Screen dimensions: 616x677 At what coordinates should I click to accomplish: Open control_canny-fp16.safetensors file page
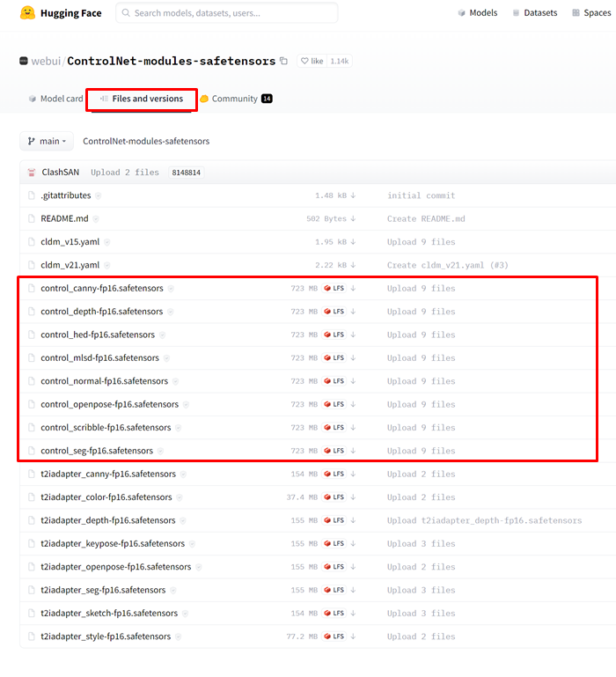click(x=102, y=289)
